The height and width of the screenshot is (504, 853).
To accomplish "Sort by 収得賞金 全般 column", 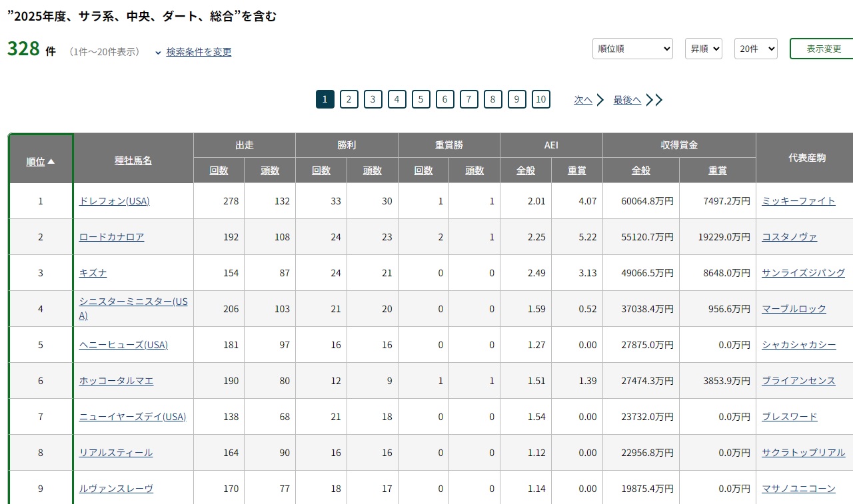I will pos(640,170).
